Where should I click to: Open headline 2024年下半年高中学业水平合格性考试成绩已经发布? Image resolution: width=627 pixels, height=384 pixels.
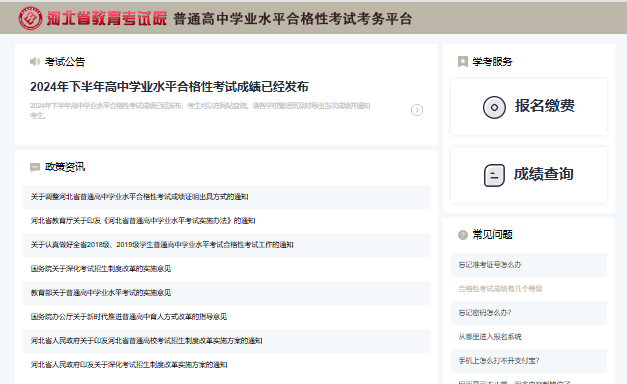point(169,86)
